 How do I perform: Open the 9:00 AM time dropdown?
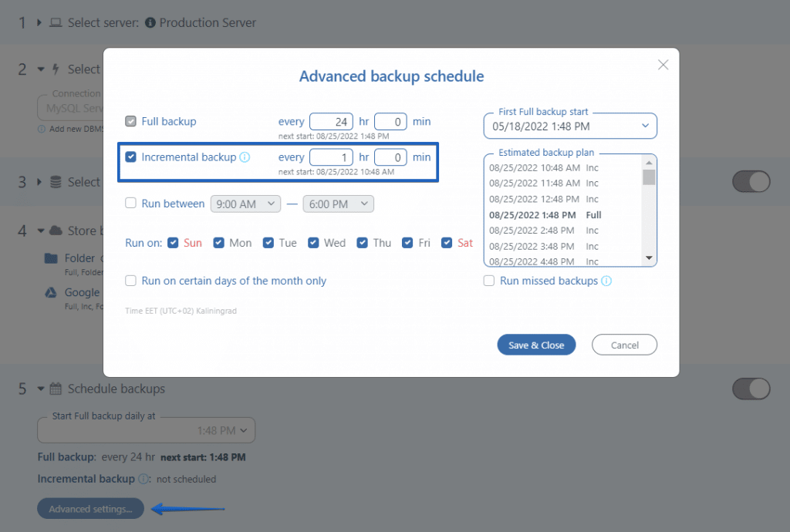[245, 203]
